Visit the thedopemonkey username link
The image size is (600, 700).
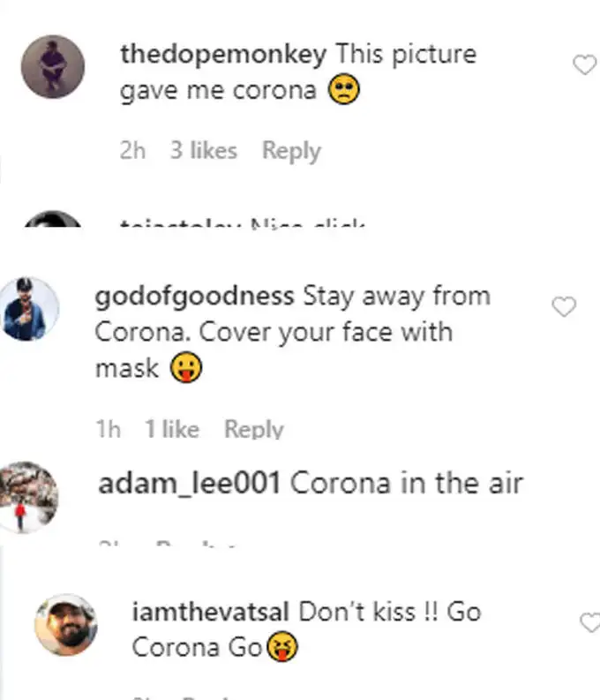pos(223,56)
